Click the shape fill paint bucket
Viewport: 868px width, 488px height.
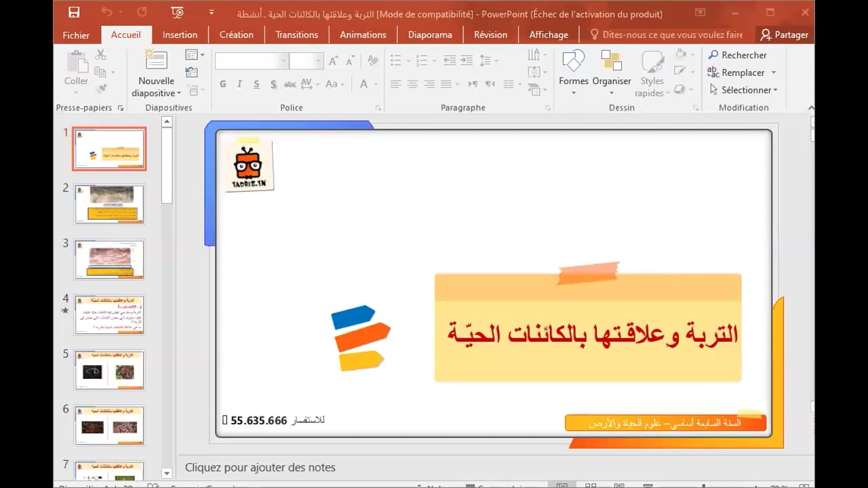[680, 55]
